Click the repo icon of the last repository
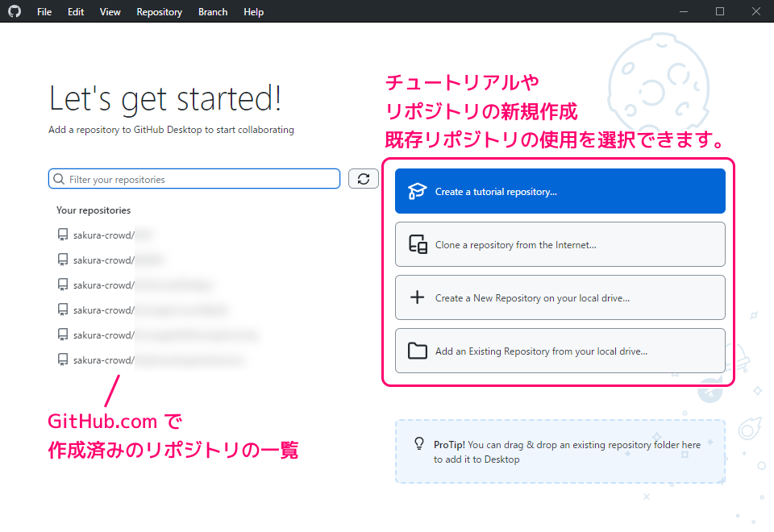Viewport: 774px width, 532px height. 63,360
